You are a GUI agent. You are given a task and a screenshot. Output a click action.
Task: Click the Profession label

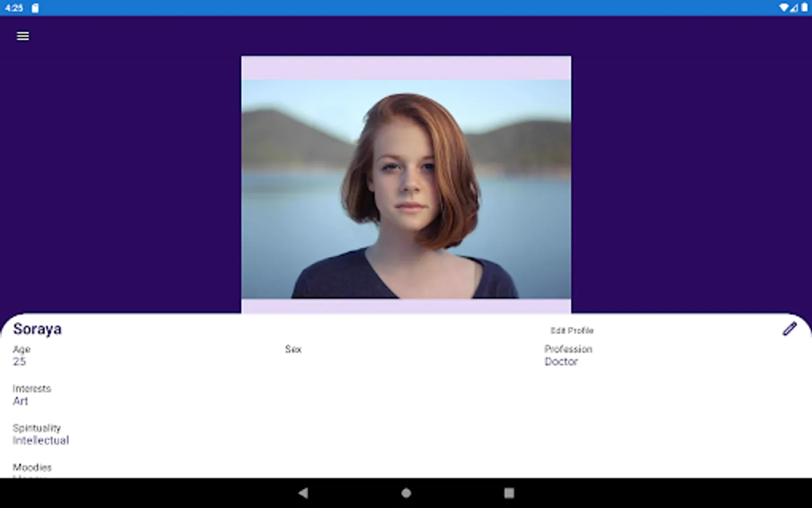tap(568, 349)
